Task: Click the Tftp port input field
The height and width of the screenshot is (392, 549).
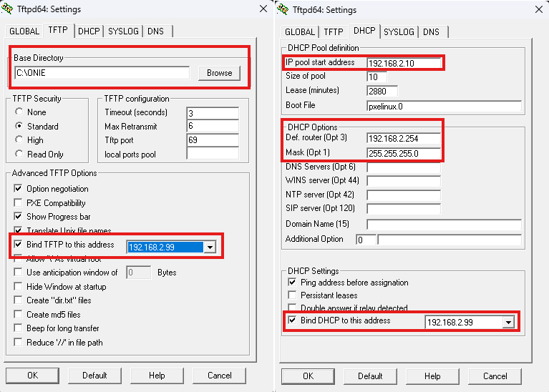Action: click(212, 140)
